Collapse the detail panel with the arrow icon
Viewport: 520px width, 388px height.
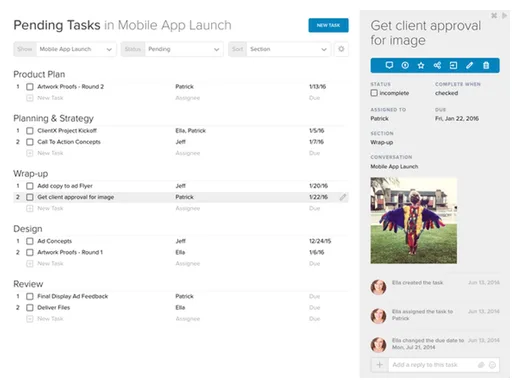coord(504,15)
